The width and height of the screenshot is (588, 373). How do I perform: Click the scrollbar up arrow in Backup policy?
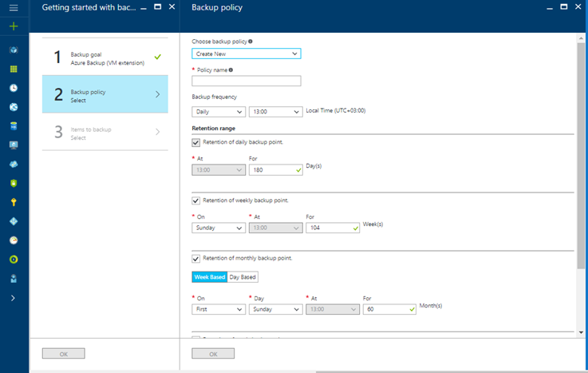point(581,38)
